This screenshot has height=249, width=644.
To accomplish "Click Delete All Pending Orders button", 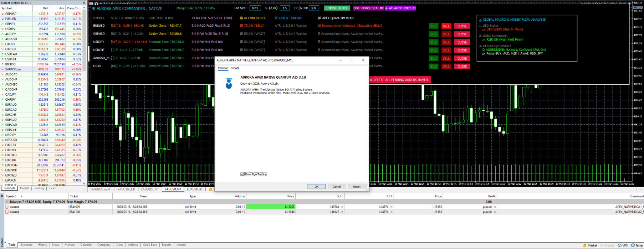I will click(x=400, y=80).
